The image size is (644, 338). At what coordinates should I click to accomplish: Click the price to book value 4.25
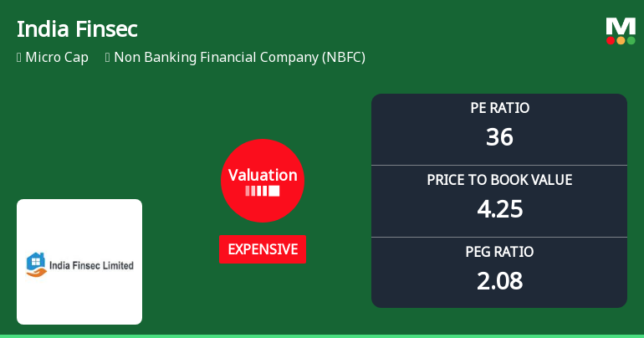tap(499, 208)
